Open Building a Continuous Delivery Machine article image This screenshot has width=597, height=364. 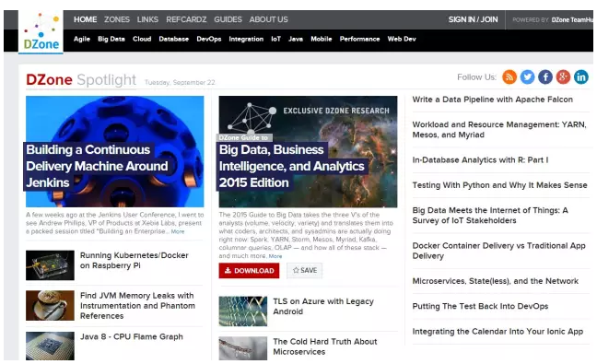click(114, 151)
